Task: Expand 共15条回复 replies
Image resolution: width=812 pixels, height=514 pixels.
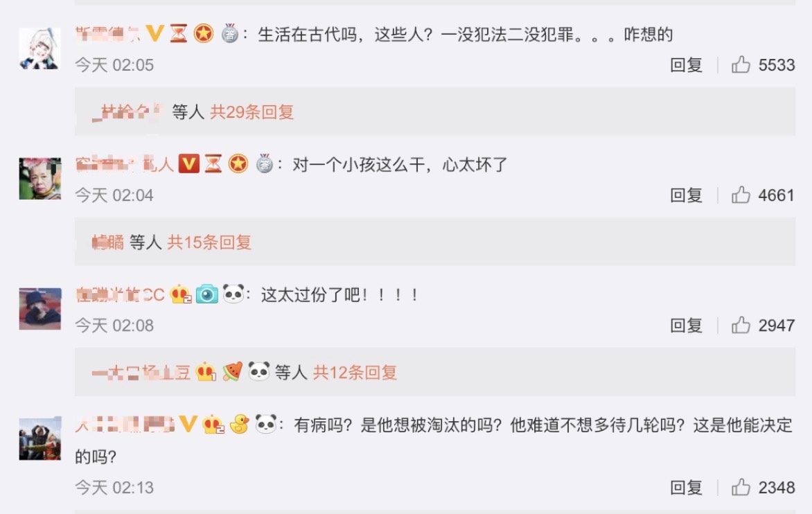Action: (209, 242)
